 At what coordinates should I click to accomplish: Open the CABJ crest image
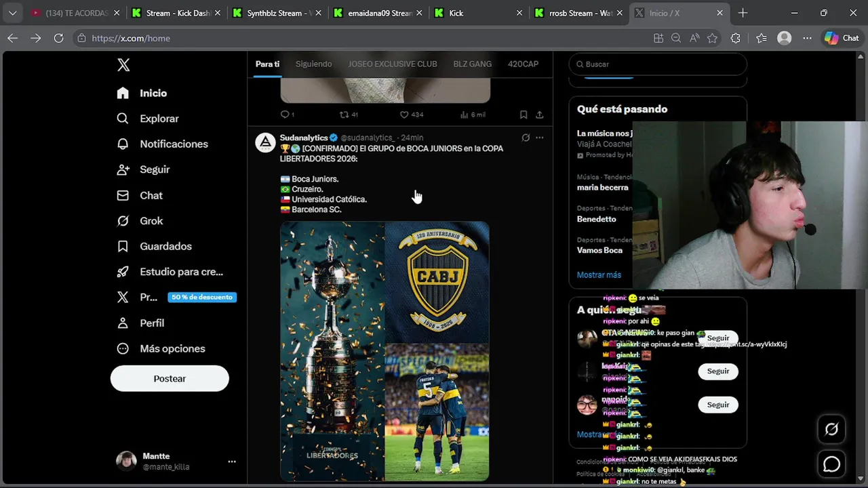(437, 281)
